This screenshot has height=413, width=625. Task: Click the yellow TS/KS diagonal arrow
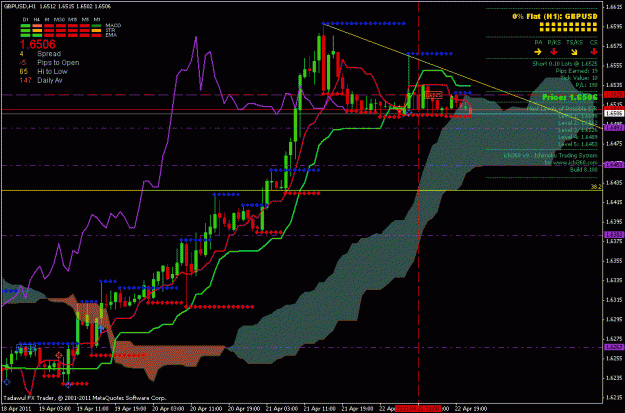tap(574, 52)
